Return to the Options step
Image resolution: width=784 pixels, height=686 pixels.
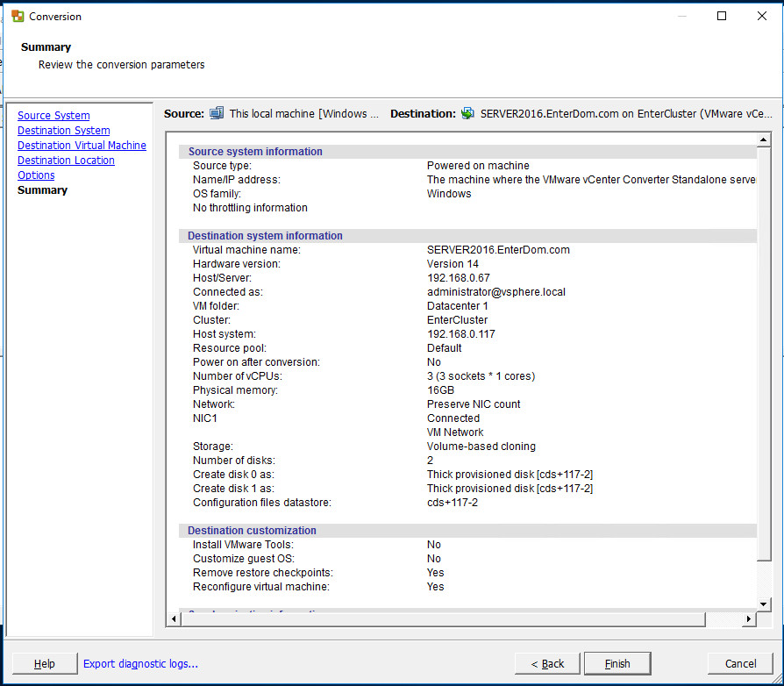[36, 175]
